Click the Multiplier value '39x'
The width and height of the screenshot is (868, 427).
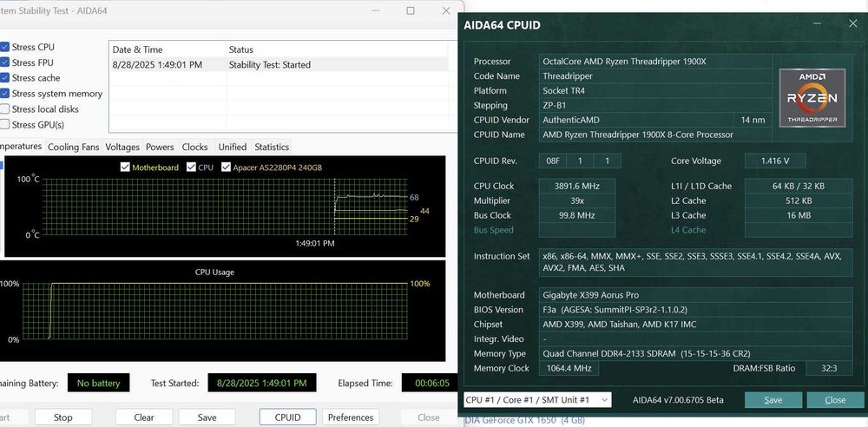click(577, 200)
